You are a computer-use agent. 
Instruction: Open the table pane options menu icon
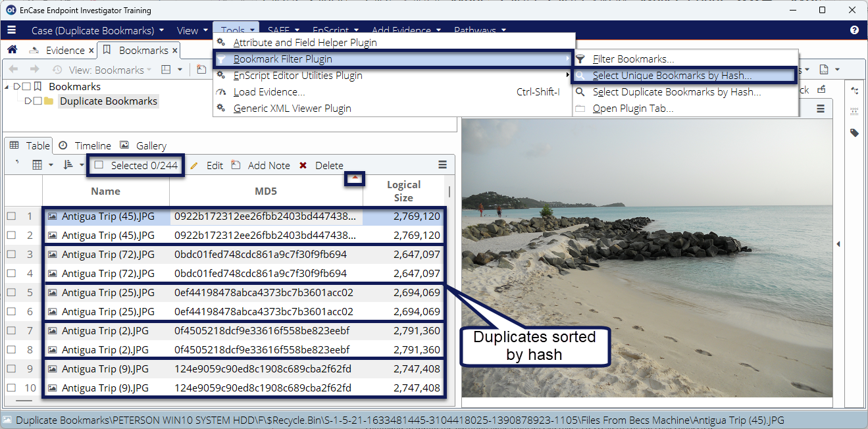click(442, 164)
